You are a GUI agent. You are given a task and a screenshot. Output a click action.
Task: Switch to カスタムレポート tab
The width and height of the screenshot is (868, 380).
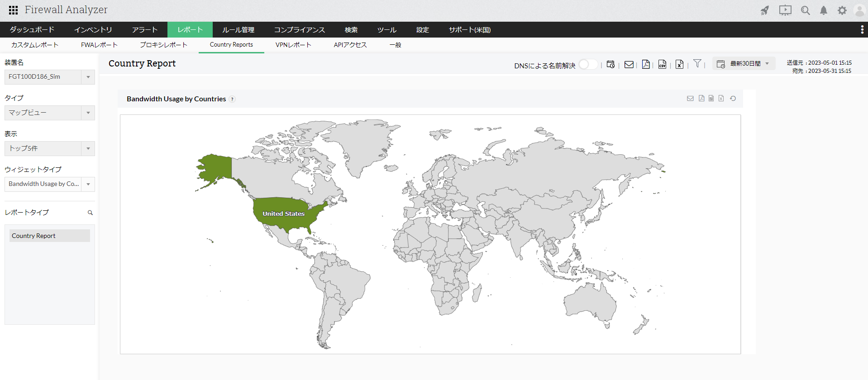point(35,45)
